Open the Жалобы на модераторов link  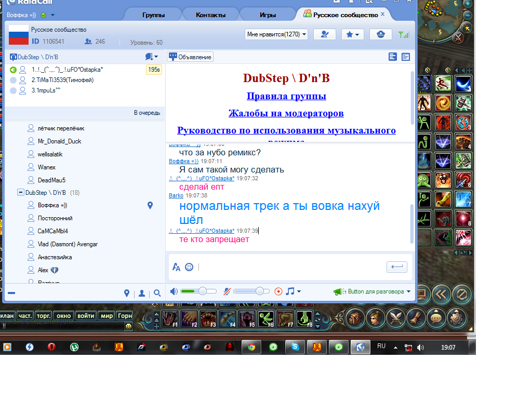coord(286,113)
